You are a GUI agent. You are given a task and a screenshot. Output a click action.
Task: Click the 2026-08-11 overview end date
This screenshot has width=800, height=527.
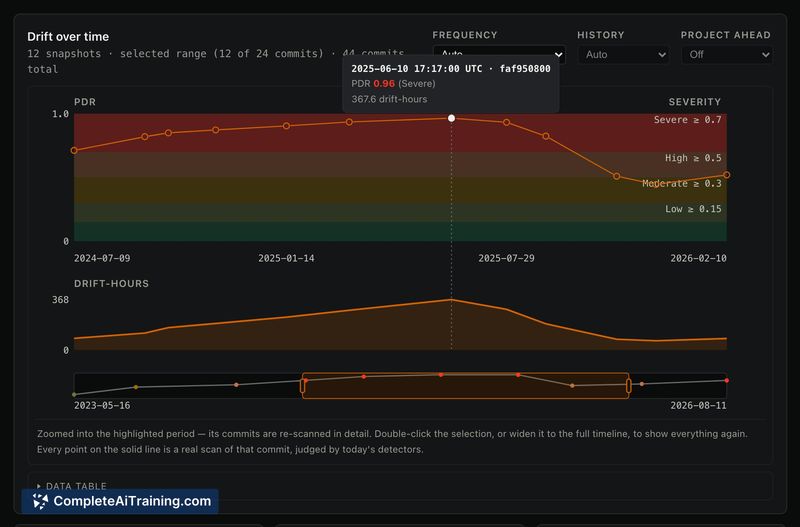(x=698, y=406)
